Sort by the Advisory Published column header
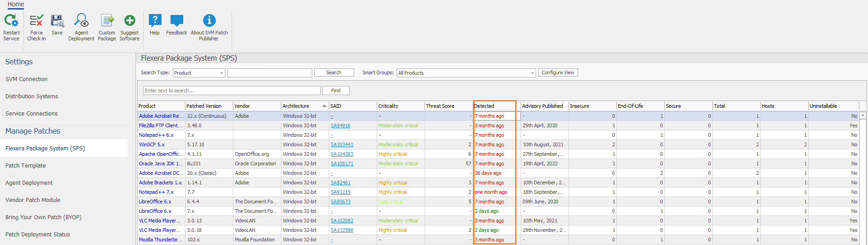This screenshot has height=245, width=868. click(545, 106)
